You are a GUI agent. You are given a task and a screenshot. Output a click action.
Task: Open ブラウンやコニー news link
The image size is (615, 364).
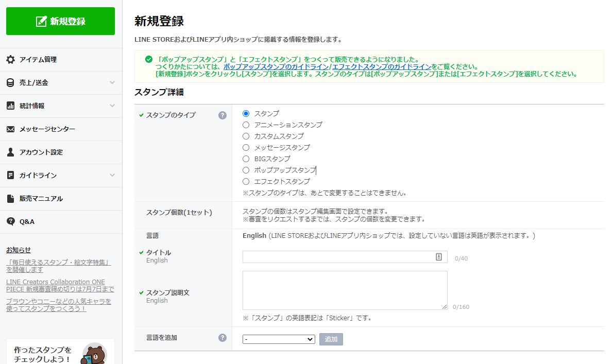58,305
